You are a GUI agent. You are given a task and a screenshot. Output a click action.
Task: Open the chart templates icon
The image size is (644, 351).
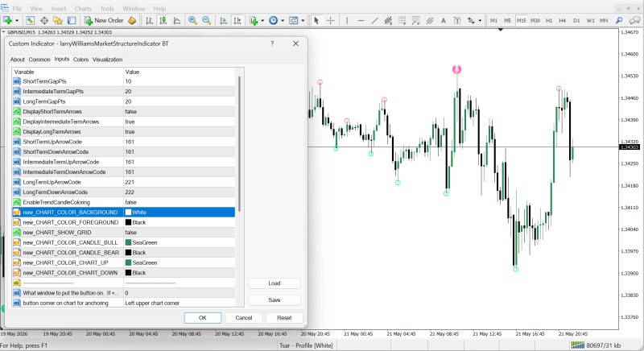coord(293,20)
